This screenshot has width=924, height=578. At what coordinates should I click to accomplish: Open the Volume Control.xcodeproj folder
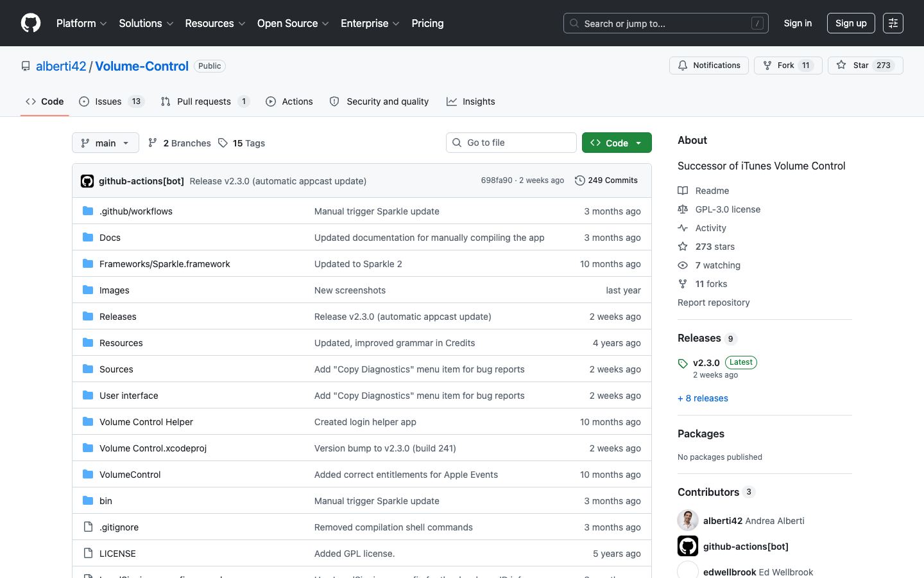153,448
